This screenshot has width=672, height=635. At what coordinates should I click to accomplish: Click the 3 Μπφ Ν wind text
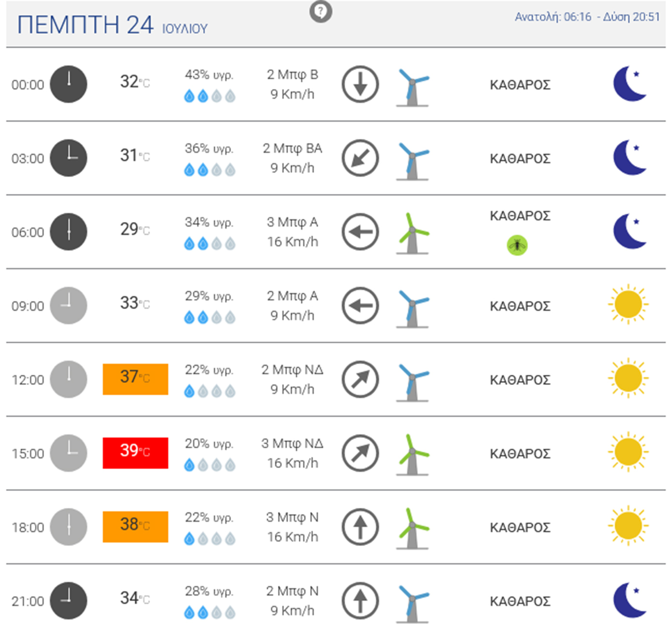[292, 517]
